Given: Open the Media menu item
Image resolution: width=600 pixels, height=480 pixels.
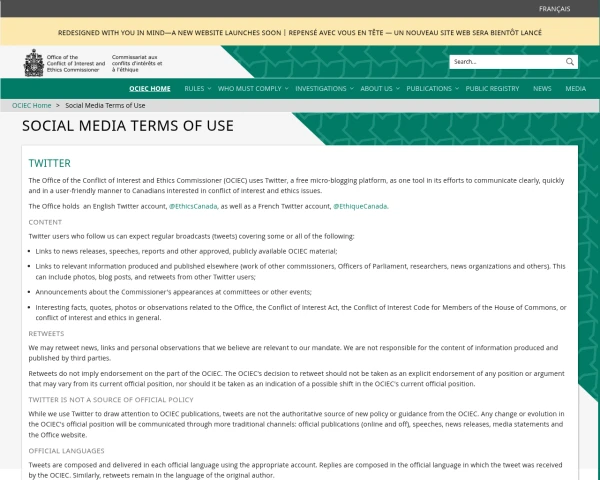Looking at the screenshot, I should click(x=575, y=88).
